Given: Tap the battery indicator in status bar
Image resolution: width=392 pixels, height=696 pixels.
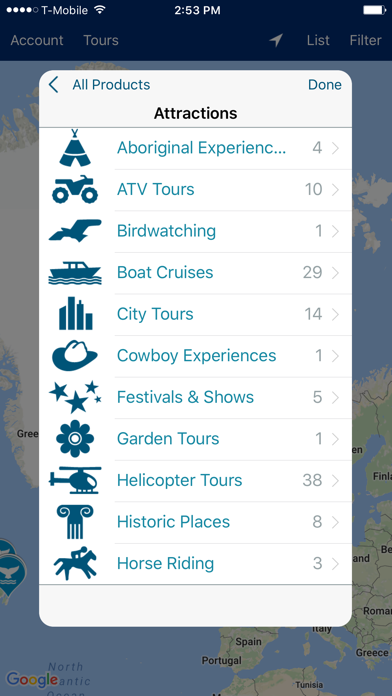Looking at the screenshot, I should click(374, 10).
